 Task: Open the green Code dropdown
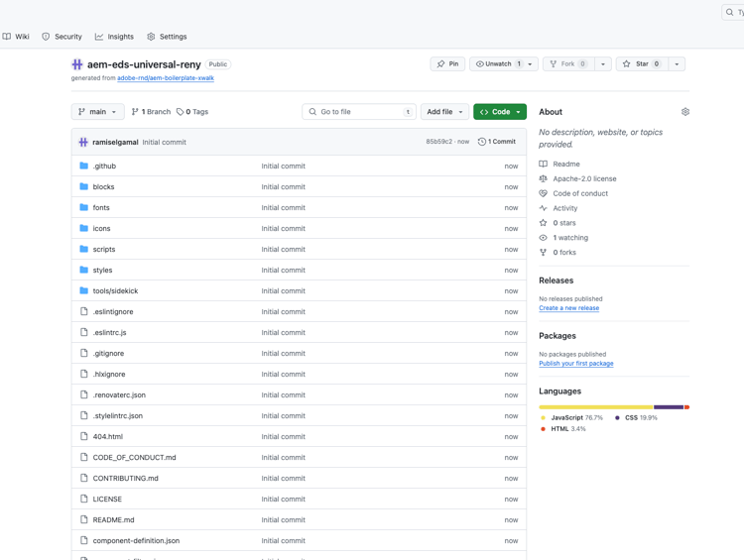[500, 111]
